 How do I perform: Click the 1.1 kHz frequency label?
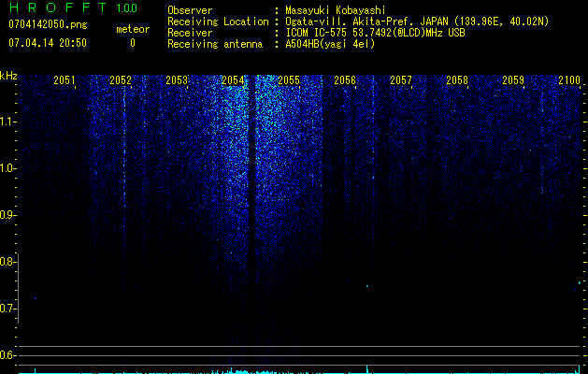pos(7,122)
